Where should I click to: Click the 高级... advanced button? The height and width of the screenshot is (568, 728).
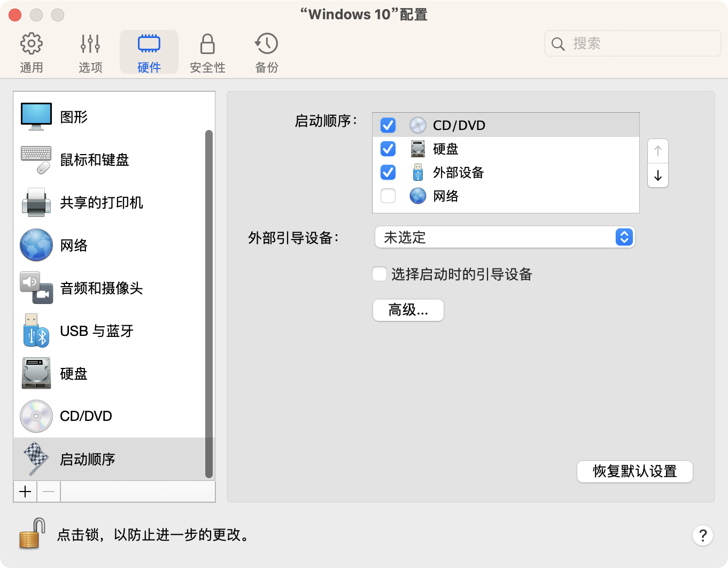point(408,310)
